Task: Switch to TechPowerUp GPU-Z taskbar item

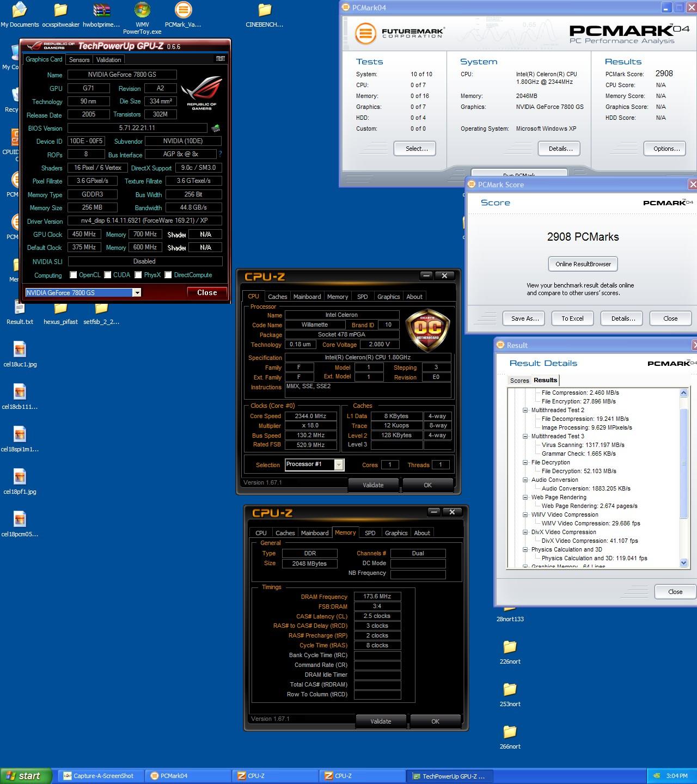Action: [x=450, y=776]
